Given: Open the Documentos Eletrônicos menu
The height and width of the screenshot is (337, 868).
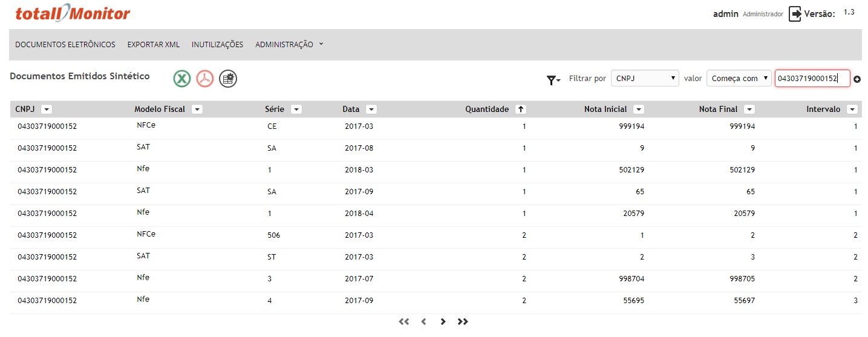Looking at the screenshot, I should point(65,45).
